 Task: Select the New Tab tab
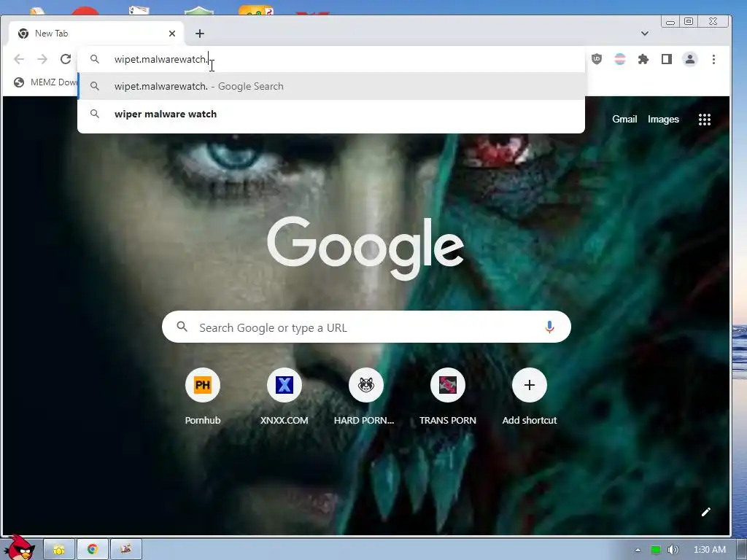click(x=97, y=34)
